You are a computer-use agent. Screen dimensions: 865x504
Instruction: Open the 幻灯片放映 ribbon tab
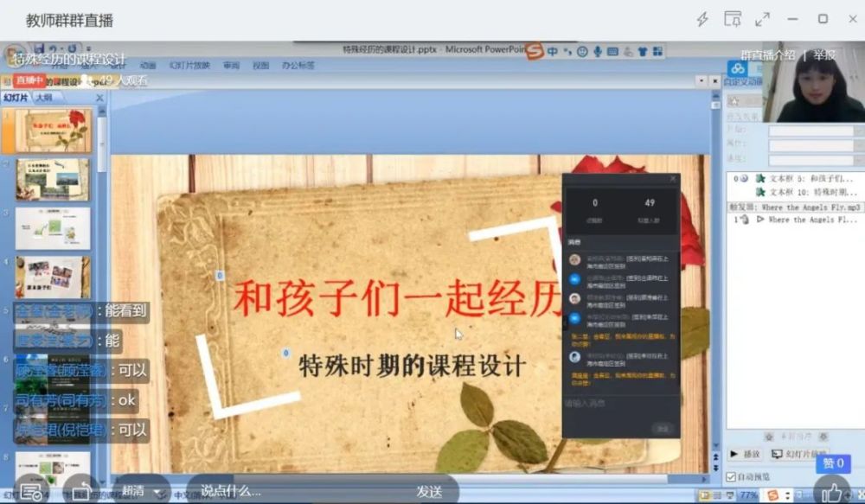coord(189,65)
